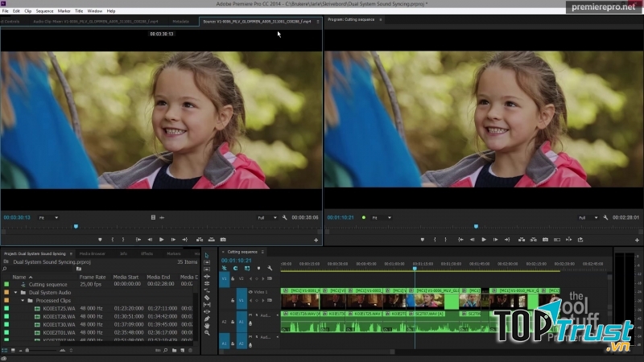Viewport: 644px width, 362px height.
Task: Select KOIE1T28.WAV clip in Project panel
Action: 59,316
